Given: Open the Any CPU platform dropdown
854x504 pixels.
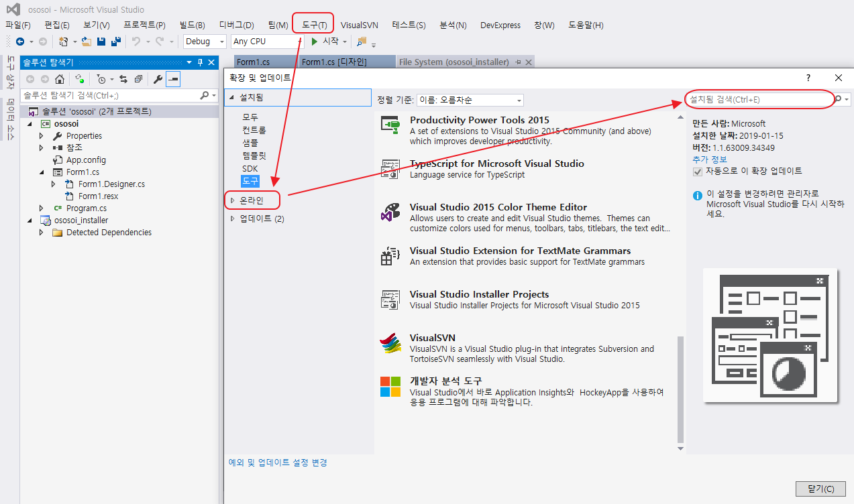Looking at the screenshot, I should (267, 42).
